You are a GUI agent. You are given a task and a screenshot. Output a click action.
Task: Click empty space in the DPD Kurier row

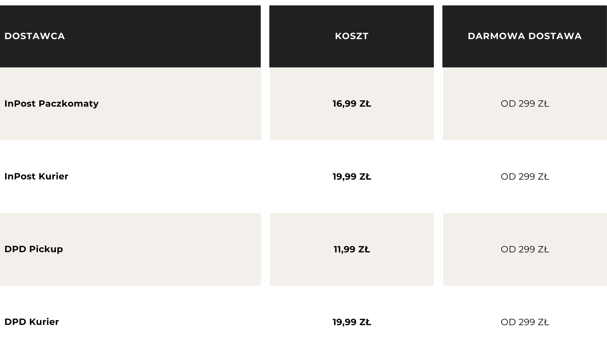coord(172,322)
